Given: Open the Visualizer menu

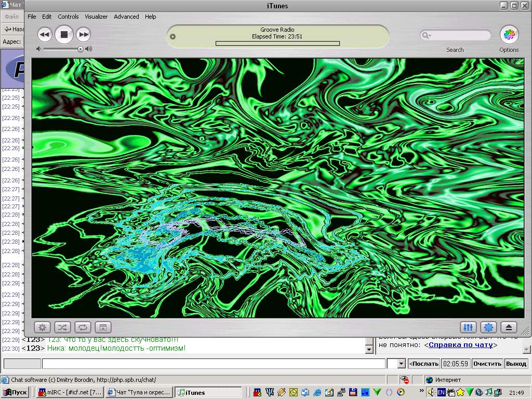Looking at the screenshot, I should coord(96,17).
